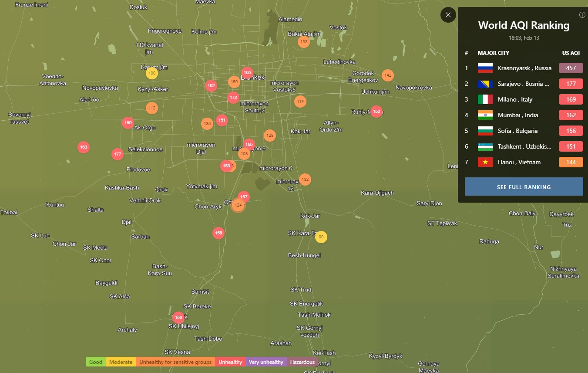Select the India flag beside Mumbai

pyautogui.click(x=485, y=115)
